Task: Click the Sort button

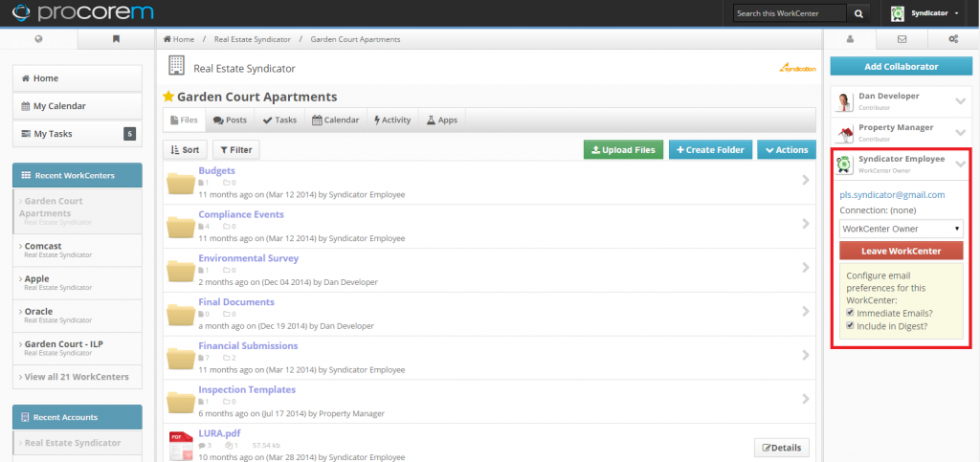Action: (185, 150)
